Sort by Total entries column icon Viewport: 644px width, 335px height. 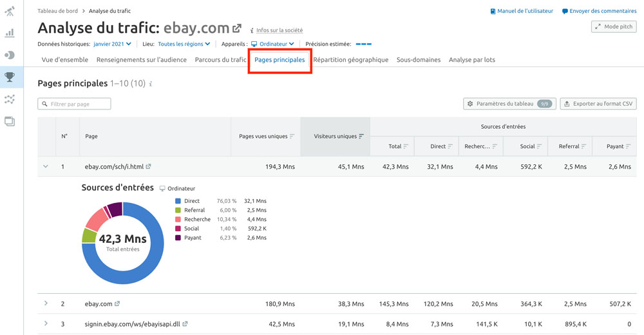(406, 146)
